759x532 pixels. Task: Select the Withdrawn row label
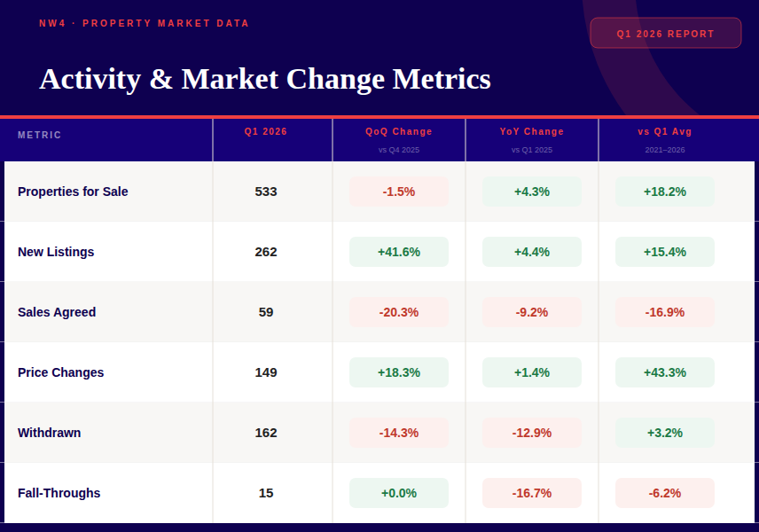(x=49, y=433)
